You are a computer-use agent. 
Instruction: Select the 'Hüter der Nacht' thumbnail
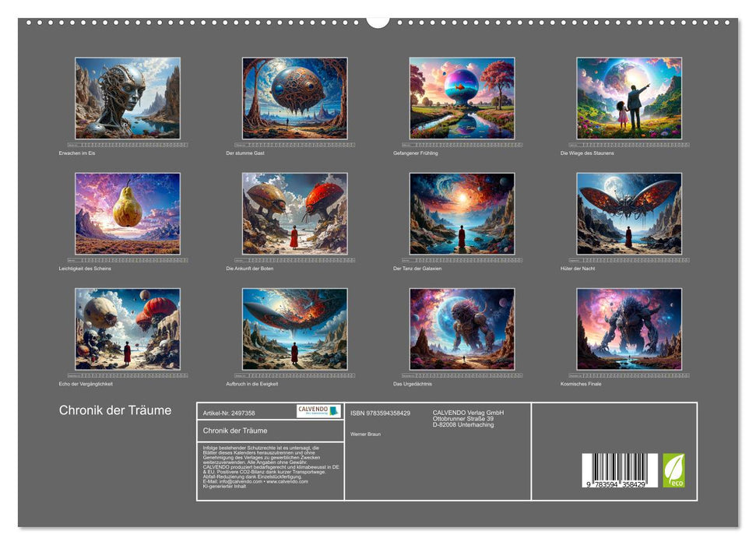click(x=629, y=213)
